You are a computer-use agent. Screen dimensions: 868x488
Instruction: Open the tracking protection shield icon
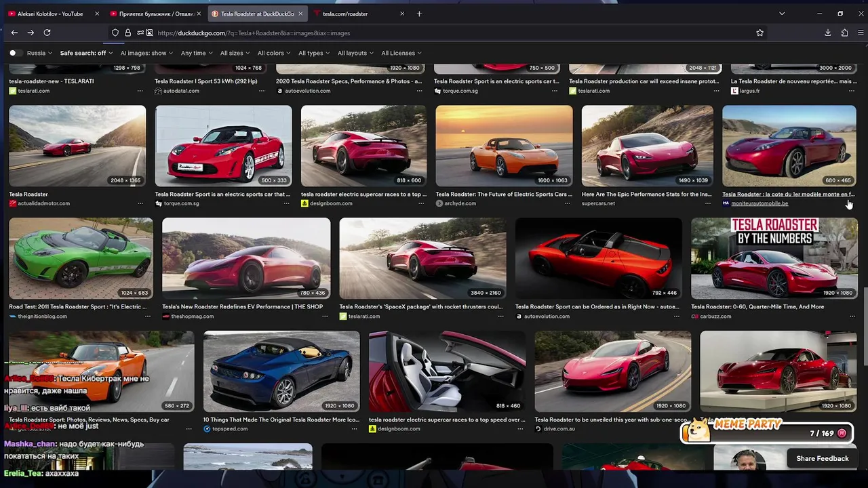click(x=115, y=33)
